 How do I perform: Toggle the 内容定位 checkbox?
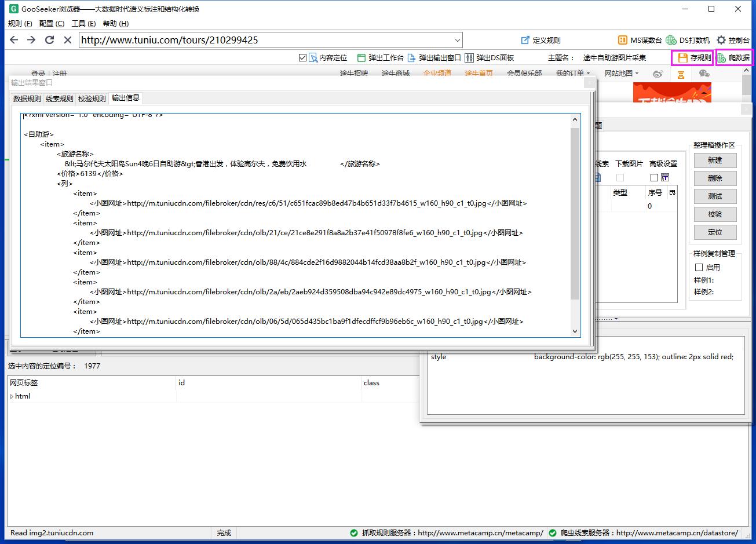(302, 57)
